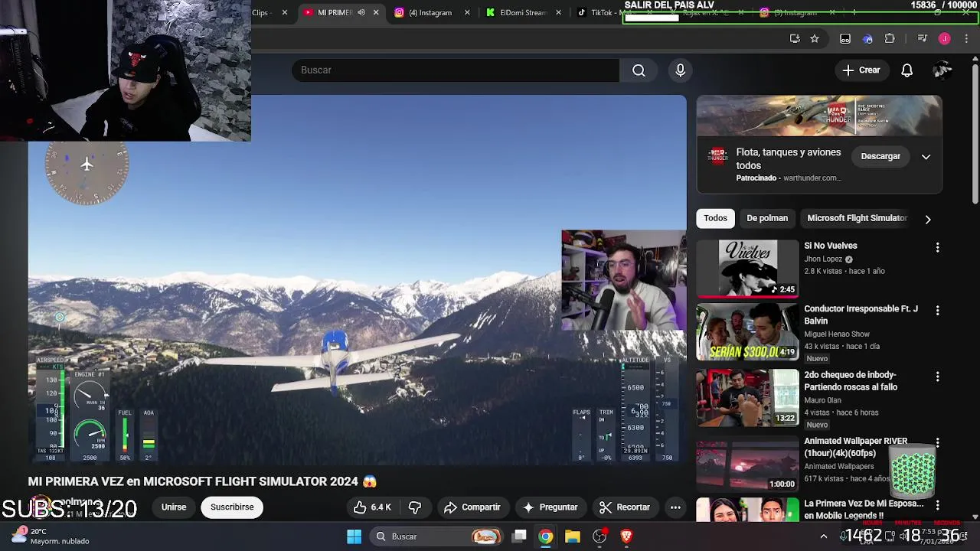Click the Mauro Olan channel name
The image size is (980, 551).
(x=822, y=400)
